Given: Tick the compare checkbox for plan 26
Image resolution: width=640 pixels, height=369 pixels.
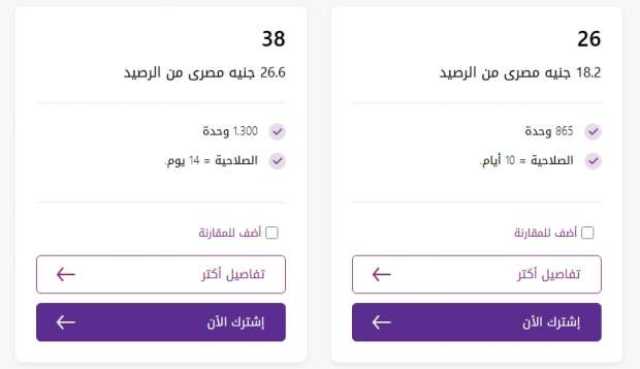Looking at the screenshot, I should pyautogui.click(x=587, y=233).
